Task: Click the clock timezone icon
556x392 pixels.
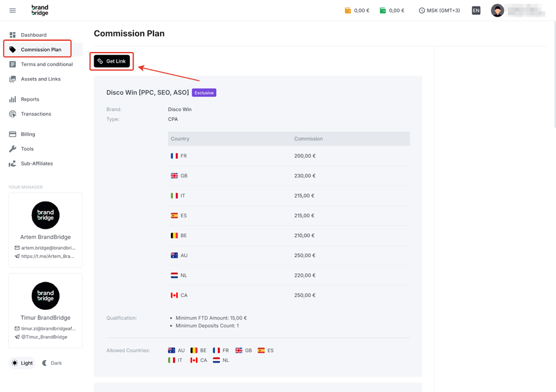Action: pos(422,11)
